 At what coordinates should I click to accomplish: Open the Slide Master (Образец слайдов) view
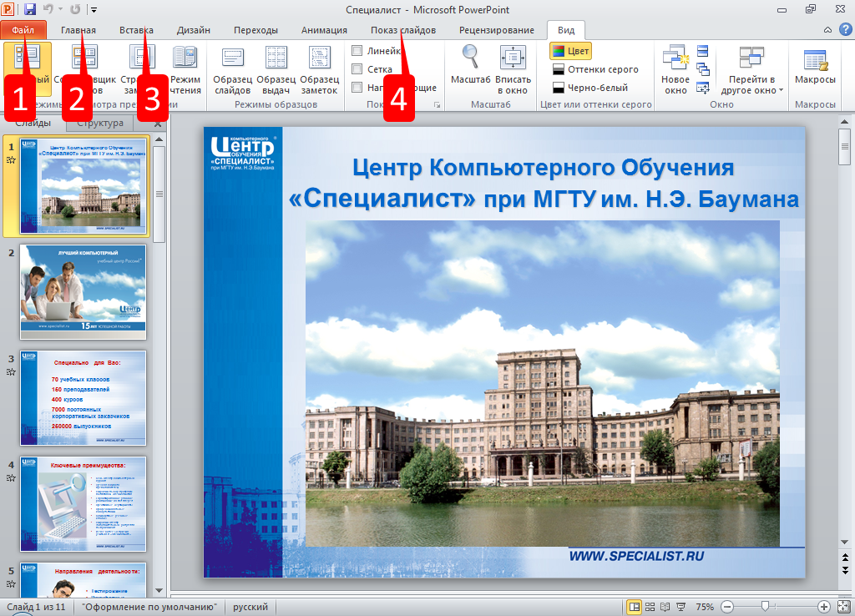tap(232, 68)
